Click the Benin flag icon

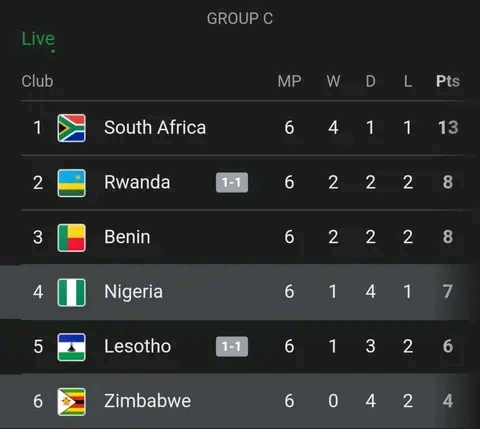(x=71, y=237)
